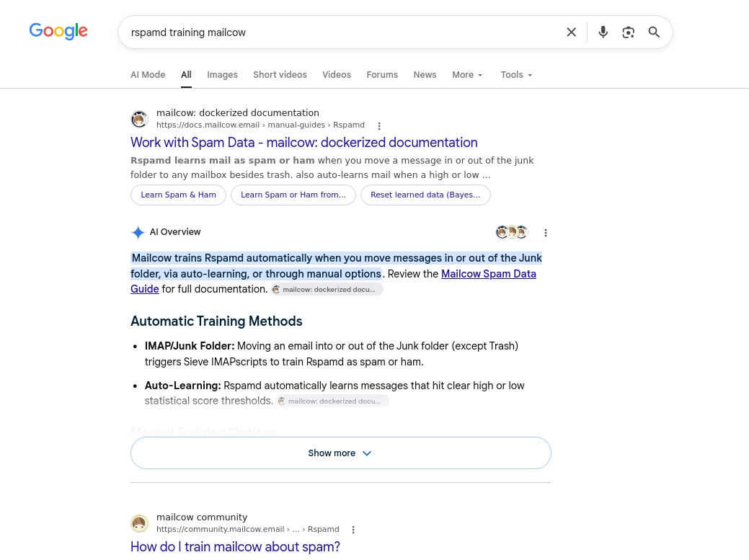This screenshot has width=749, height=560.
Task: Open Search by image camera icon
Action: click(x=628, y=32)
